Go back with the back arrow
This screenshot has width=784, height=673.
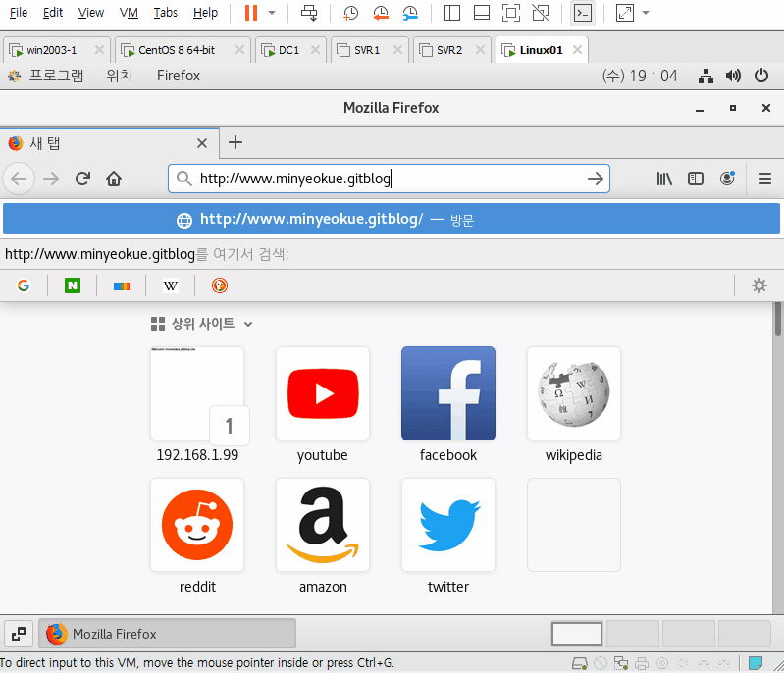(19, 179)
